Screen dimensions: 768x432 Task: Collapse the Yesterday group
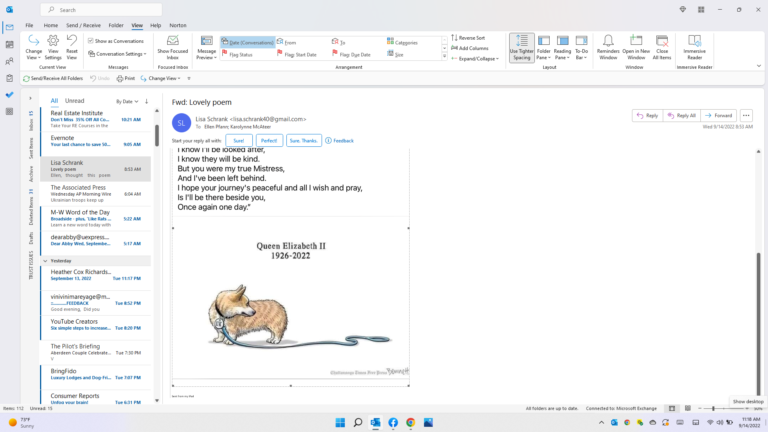point(46,261)
